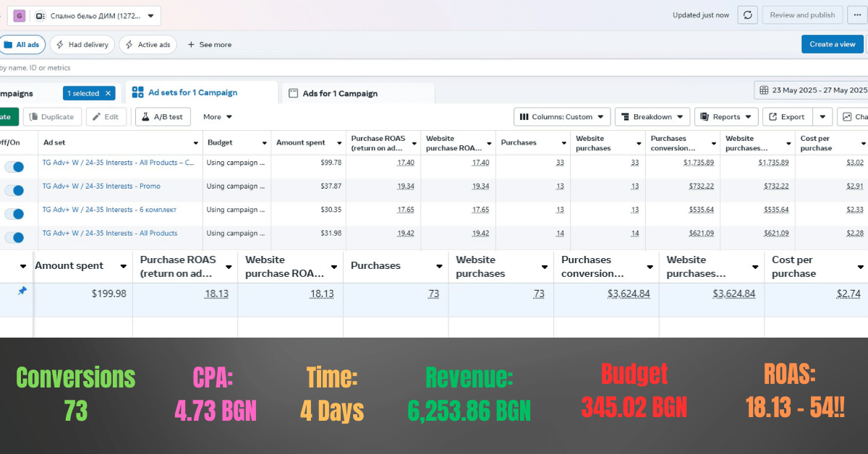Click See more views
This screenshot has width=868, height=454.
pos(209,45)
